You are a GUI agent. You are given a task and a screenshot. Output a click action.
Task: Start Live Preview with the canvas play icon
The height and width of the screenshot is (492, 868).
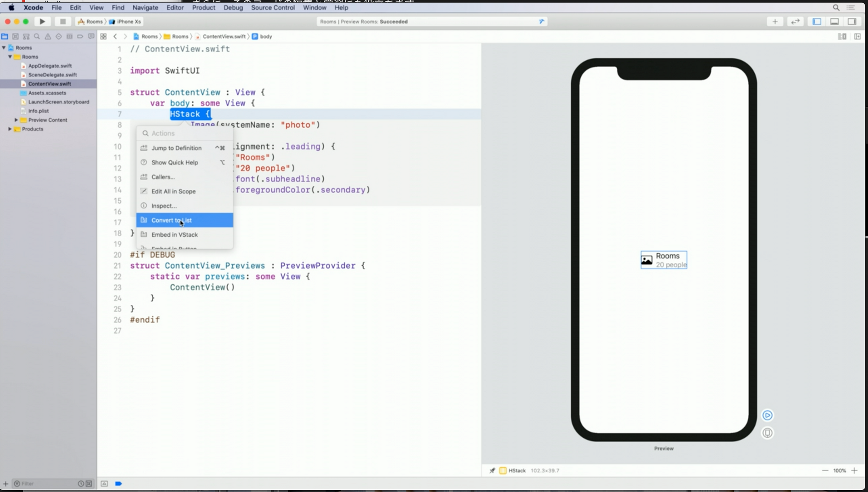[767, 415]
